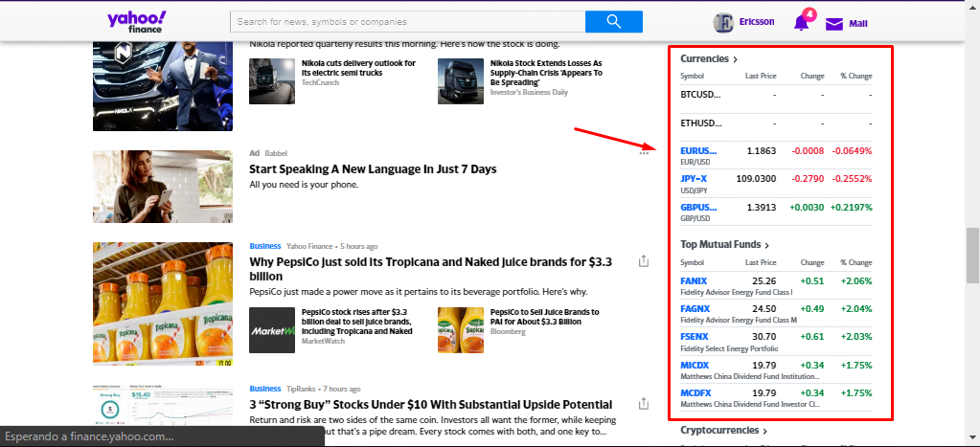Open the MCDFX mutual fund link
This screenshot has height=447, width=980.
point(695,393)
